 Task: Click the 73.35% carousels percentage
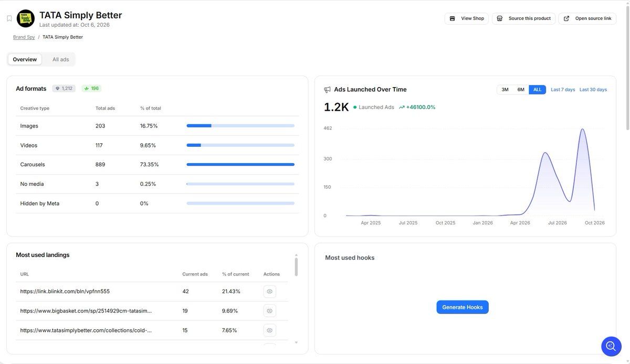(149, 165)
